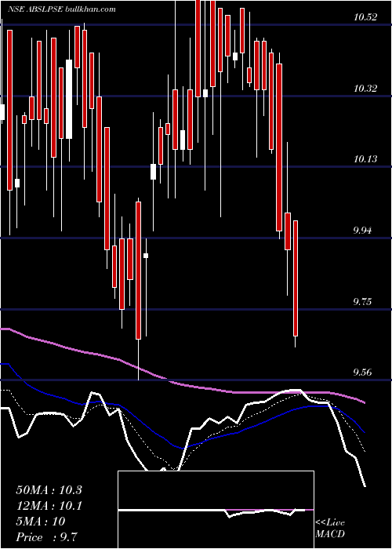Click the '<<Live MACD' label

pos(330,529)
